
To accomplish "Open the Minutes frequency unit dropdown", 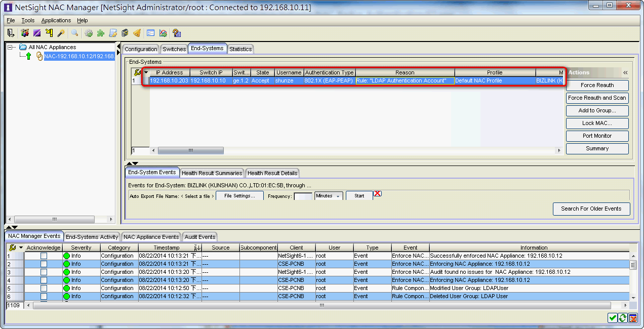I will point(329,196).
